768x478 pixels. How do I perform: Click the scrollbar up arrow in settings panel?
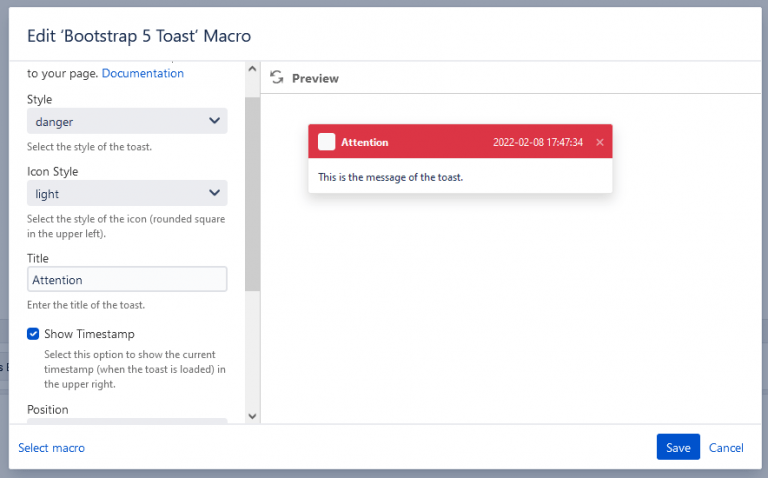[x=252, y=70]
